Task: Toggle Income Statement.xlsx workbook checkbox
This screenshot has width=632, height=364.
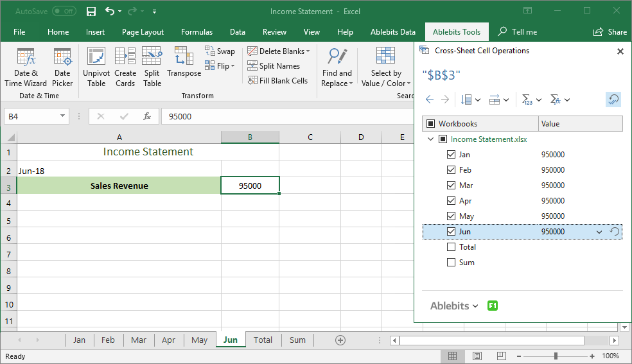Action: point(443,139)
